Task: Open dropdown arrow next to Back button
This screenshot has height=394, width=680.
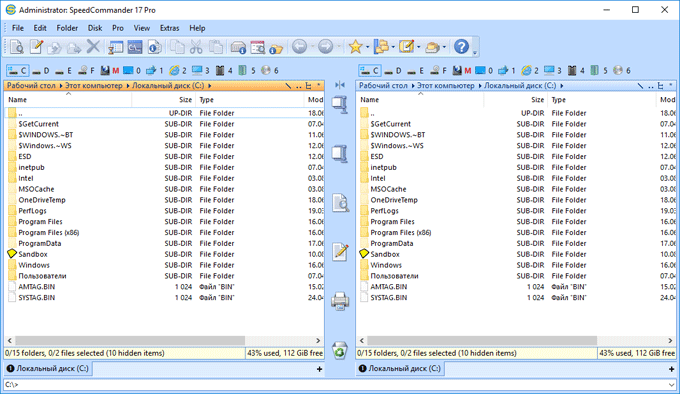Action: point(312,46)
